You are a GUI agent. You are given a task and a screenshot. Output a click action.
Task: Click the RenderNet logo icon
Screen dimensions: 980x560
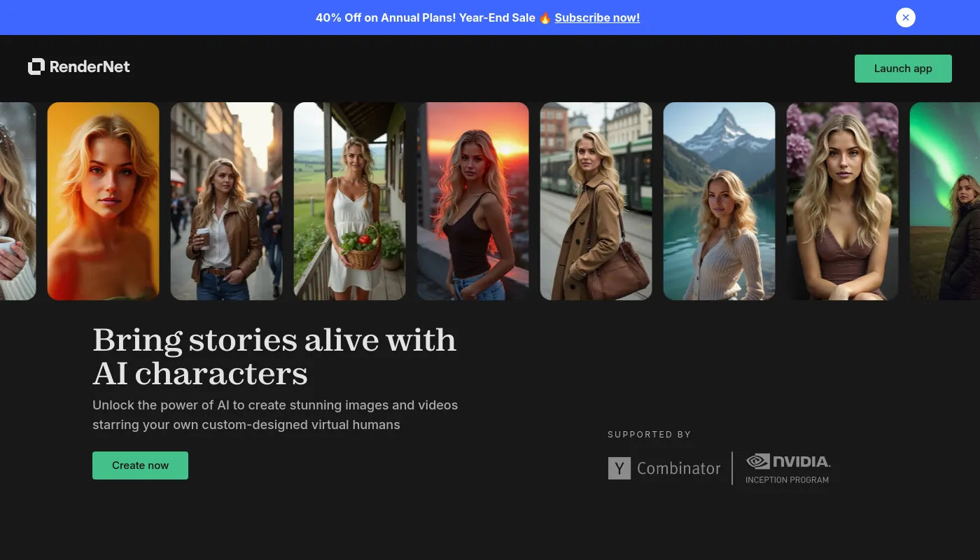pos(36,66)
